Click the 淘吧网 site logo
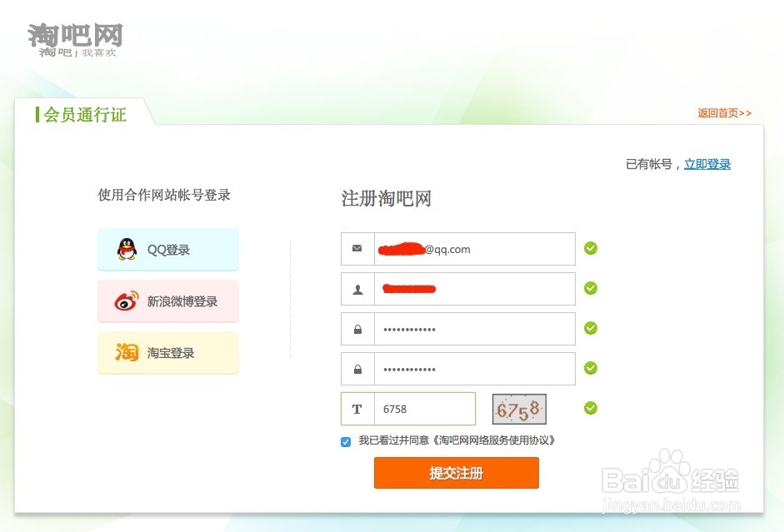The width and height of the screenshot is (784, 532). 75,40
